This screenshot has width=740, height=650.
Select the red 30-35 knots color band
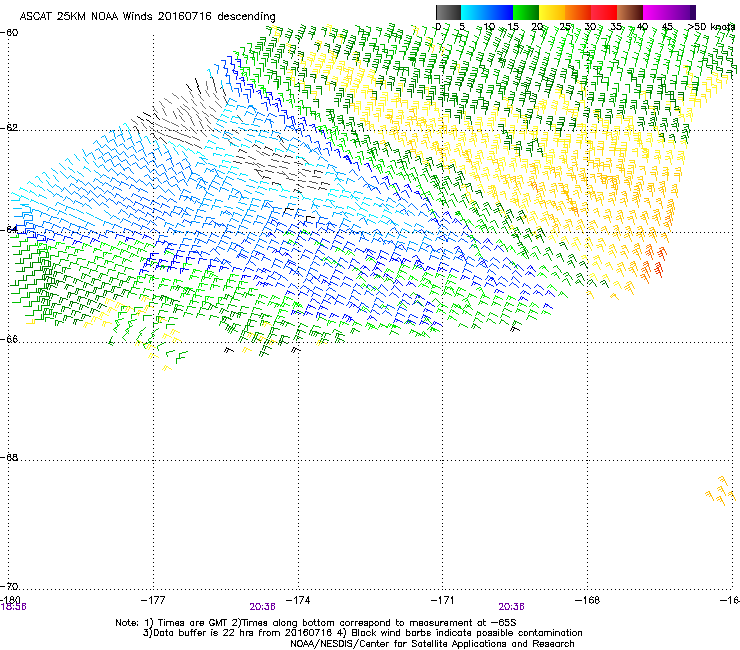tap(604, 12)
